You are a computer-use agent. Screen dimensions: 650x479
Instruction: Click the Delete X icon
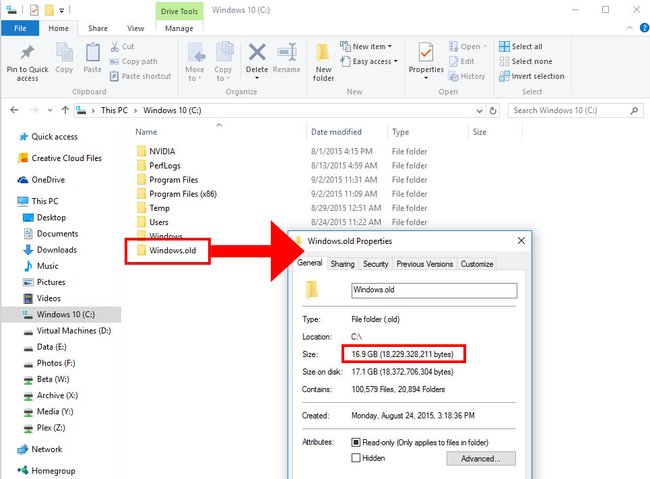click(257, 53)
